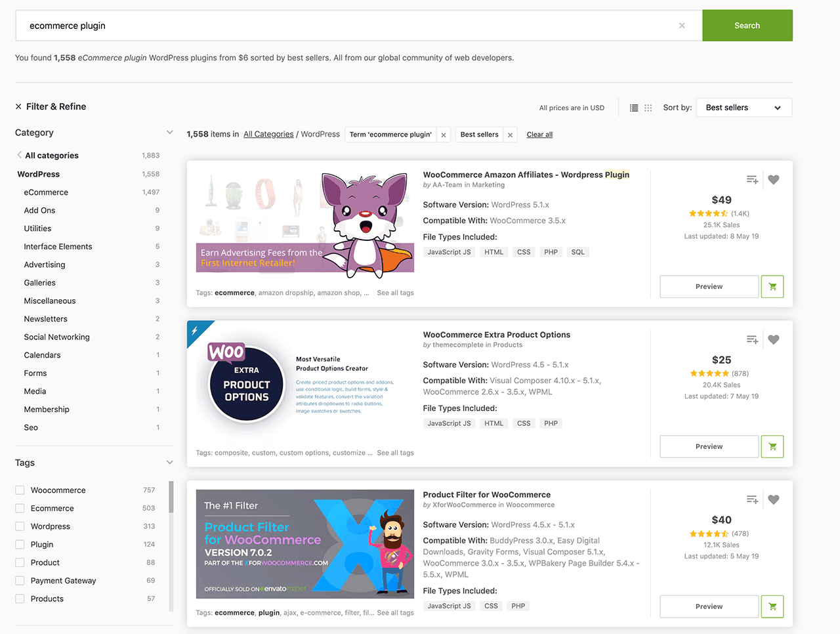840x634 pixels.
Task: See all tags for Amazon Affiliates plugin
Action: (x=395, y=293)
